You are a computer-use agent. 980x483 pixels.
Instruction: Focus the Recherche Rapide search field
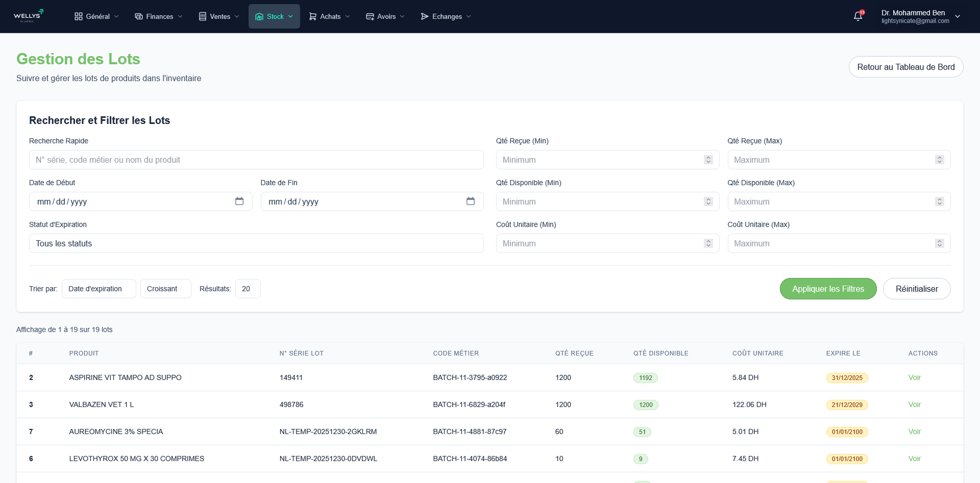[x=256, y=160]
